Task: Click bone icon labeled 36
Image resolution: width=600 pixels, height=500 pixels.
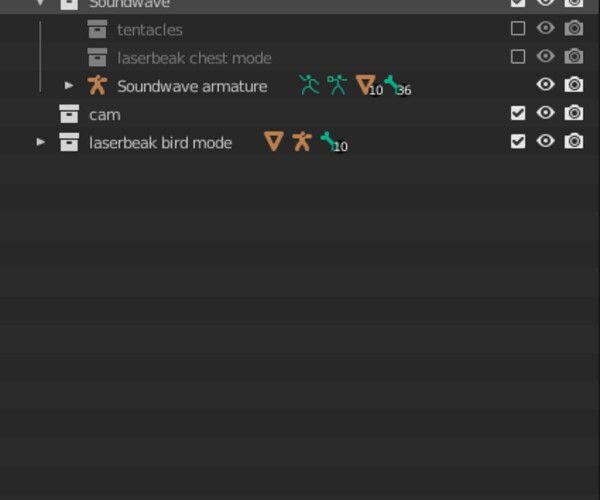Action: click(x=393, y=86)
